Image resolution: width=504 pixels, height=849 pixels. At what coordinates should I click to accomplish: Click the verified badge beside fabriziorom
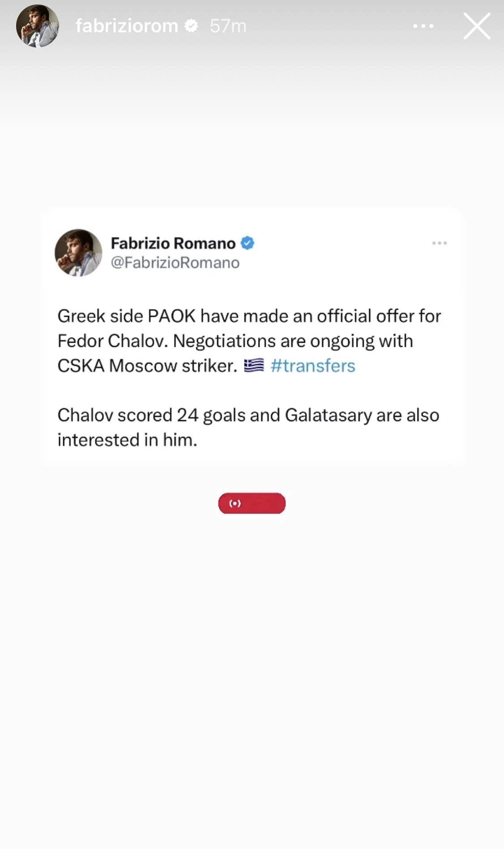(x=191, y=26)
